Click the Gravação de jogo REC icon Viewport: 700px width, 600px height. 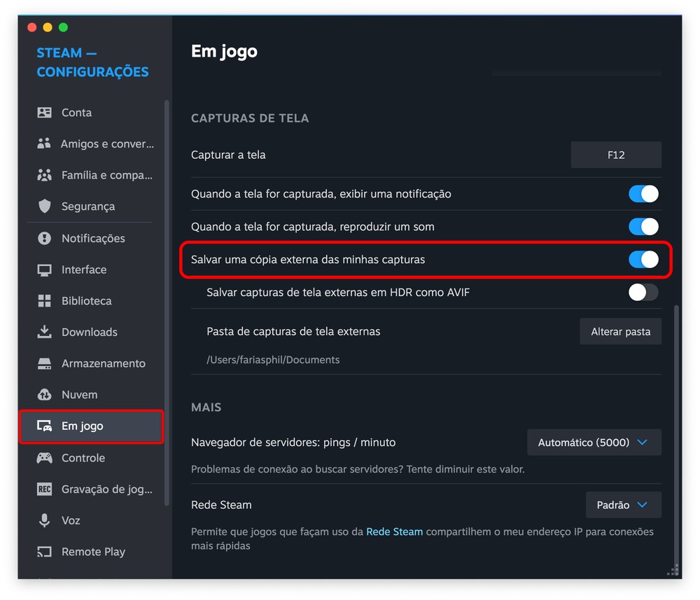(x=44, y=489)
